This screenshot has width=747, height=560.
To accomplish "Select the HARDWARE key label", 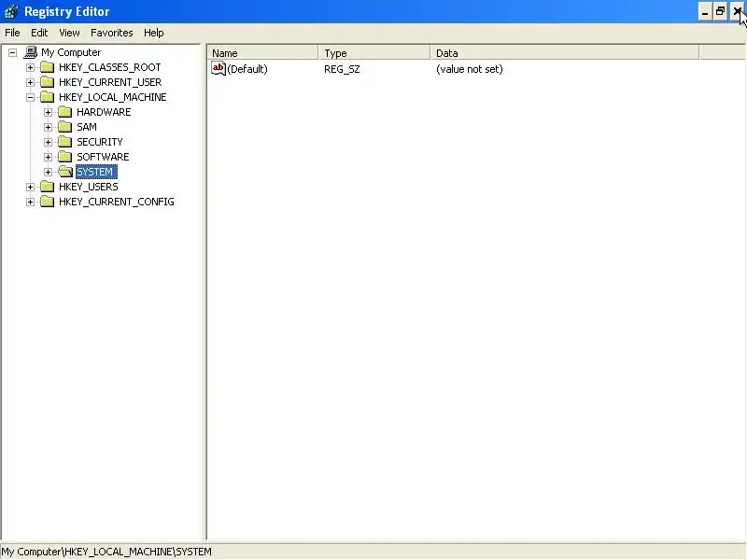I will pos(104,112).
